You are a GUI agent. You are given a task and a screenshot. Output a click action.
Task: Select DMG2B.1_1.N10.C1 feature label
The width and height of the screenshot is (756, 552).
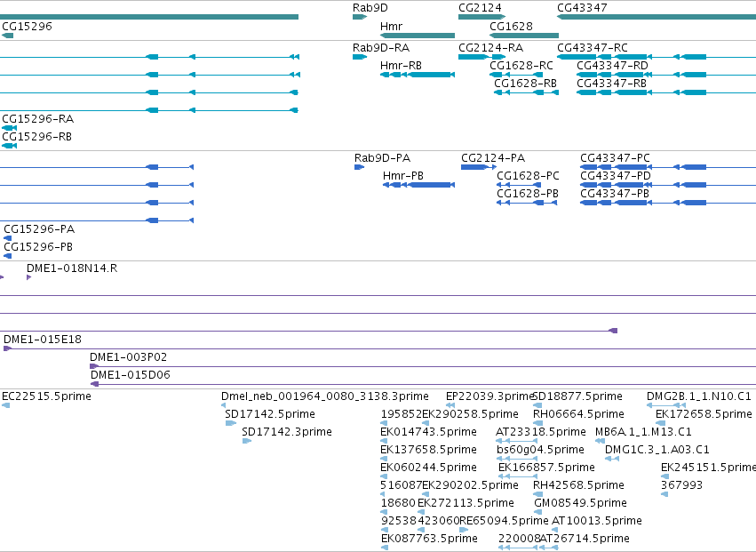[698, 396]
